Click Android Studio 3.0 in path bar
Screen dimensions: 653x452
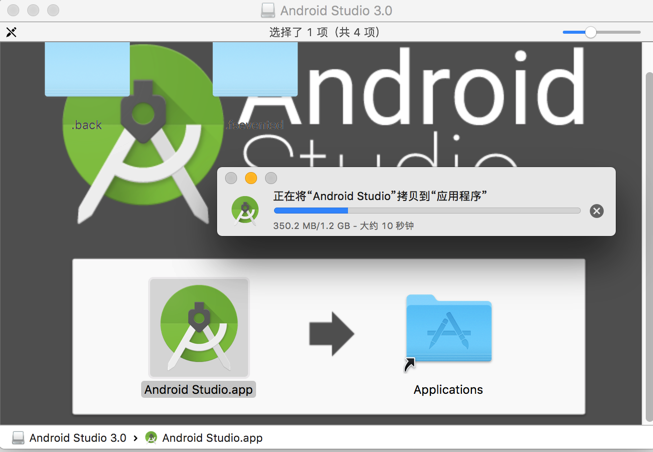pos(77,438)
